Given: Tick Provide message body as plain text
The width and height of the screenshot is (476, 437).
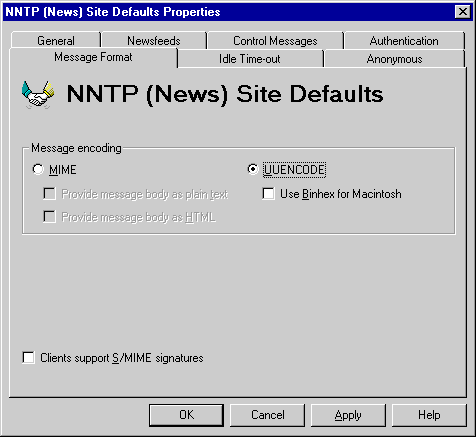Looking at the screenshot, I should (x=50, y=194).
